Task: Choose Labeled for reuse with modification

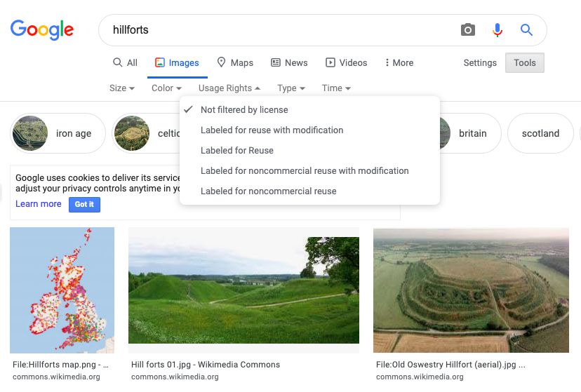Action: point(272,130)
